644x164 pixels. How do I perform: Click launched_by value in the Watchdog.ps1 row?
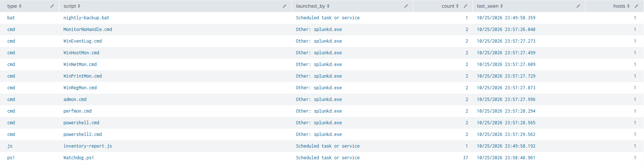pyautogui.click(x=328, y=158)
